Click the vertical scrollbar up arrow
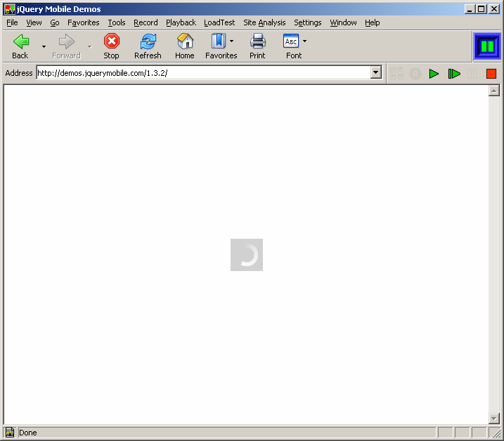This screenshot has height=441, width=504. 493,91
